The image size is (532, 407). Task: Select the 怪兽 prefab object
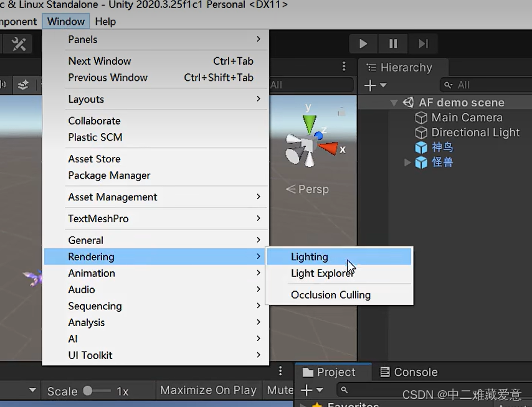(x=442, y=162)
